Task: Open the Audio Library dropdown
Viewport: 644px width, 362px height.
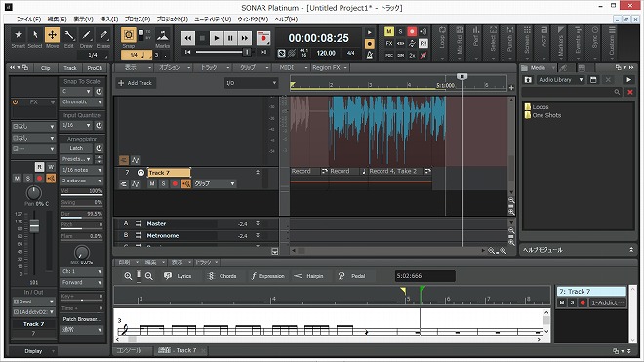Action: coord(561,80)
